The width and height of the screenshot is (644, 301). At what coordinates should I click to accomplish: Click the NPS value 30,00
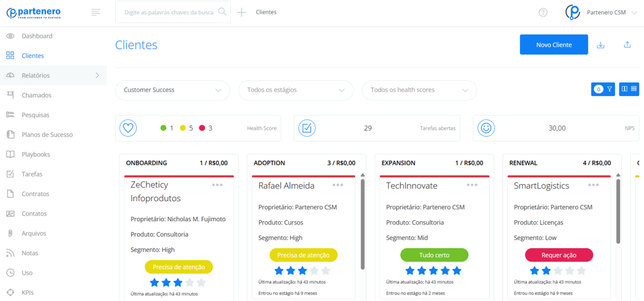point(557,128)
